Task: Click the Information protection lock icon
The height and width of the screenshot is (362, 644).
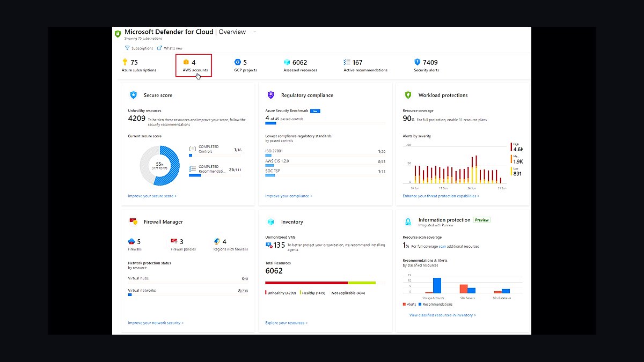Action: 408,221
